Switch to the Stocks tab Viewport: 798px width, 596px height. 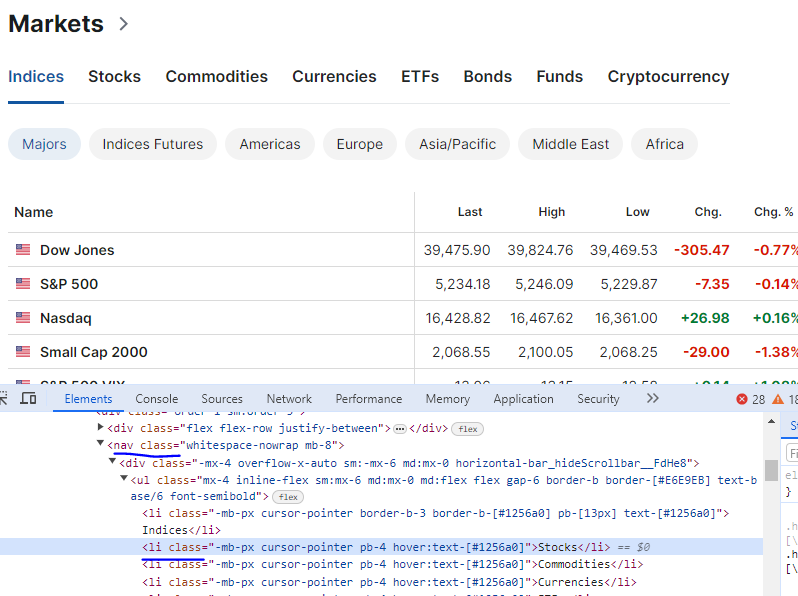pos(115,76)
